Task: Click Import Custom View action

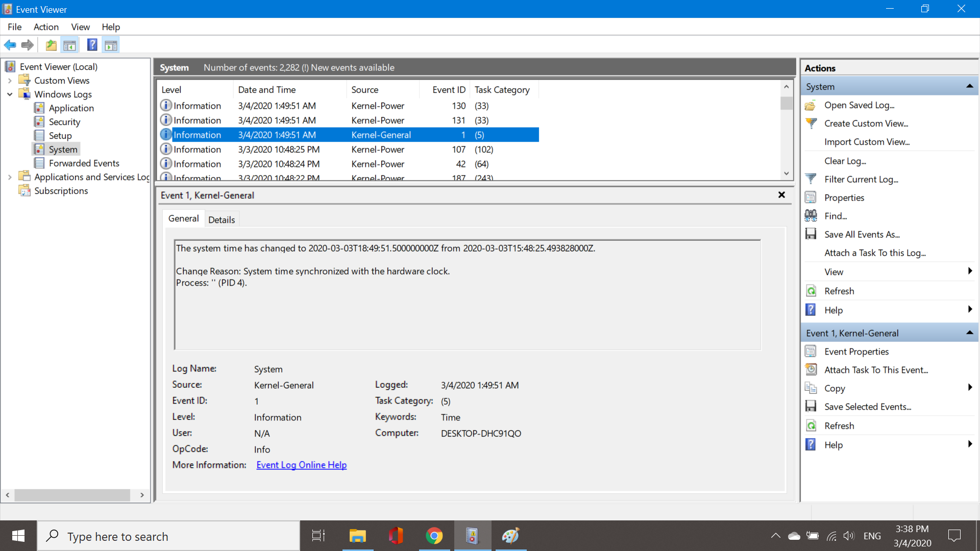Action: pos(867,142)
